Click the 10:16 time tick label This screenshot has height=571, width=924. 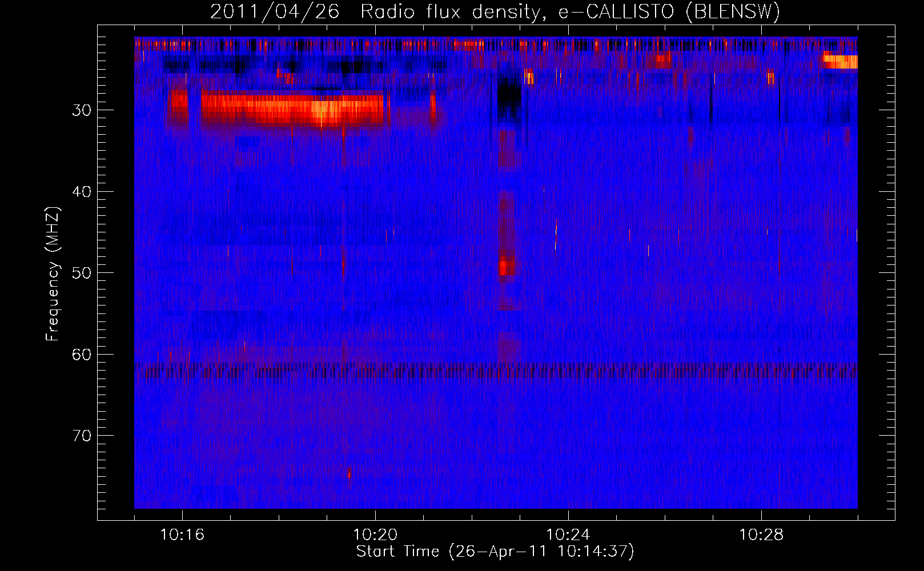(x=182, y=534)
